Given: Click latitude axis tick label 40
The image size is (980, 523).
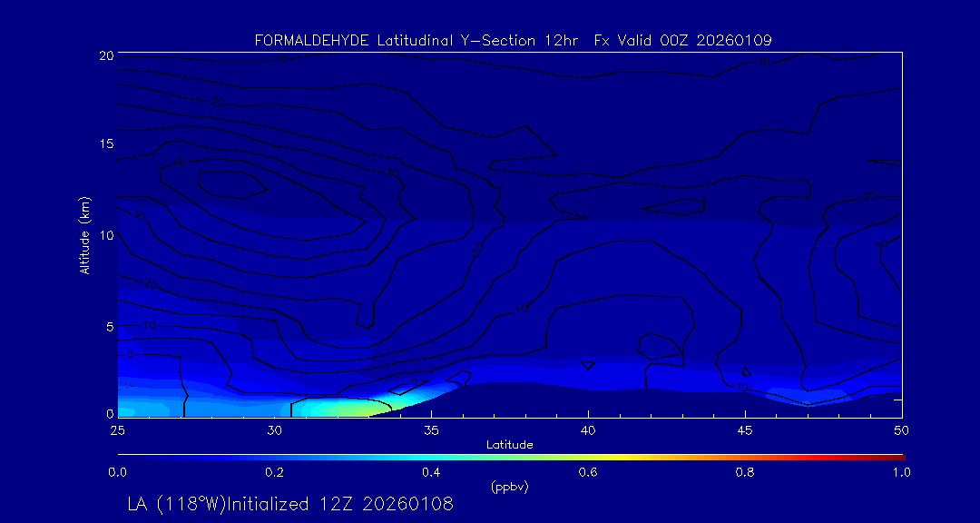Looking at the screenshot, I should click(x=587, y=430).
